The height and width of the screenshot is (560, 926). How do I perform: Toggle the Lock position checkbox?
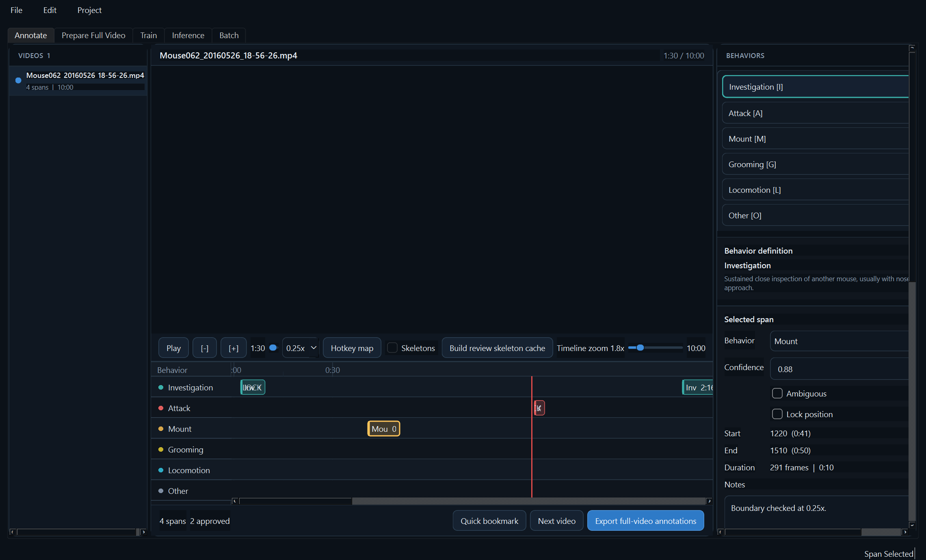pyautogui.click(x=777, y=414)
